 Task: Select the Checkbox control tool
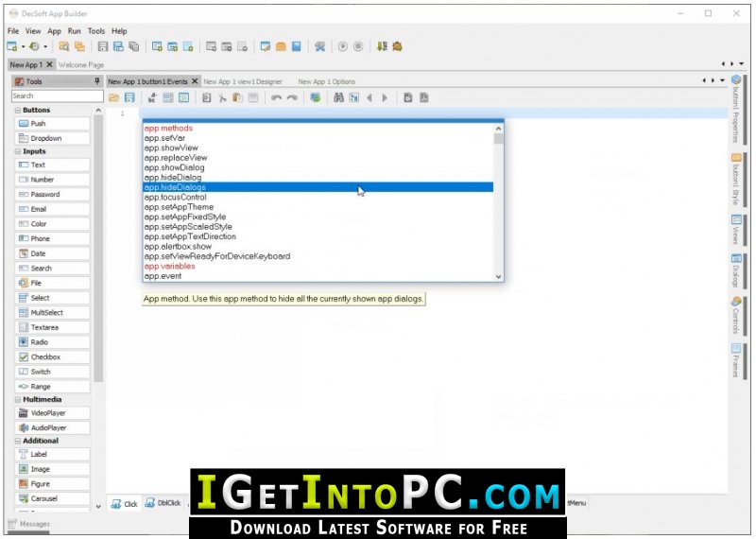tap(53, 357)
